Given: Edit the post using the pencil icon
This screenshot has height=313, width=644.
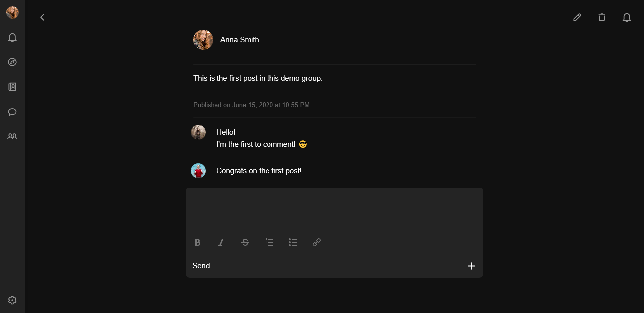Looking at the screenshot, I should click(577, 17).
